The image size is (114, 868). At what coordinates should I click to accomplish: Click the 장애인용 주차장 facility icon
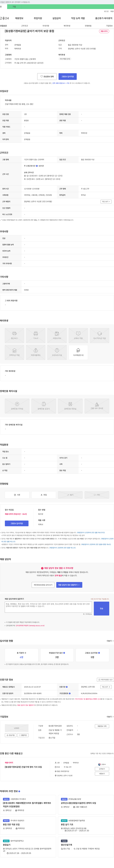point(17,406)
